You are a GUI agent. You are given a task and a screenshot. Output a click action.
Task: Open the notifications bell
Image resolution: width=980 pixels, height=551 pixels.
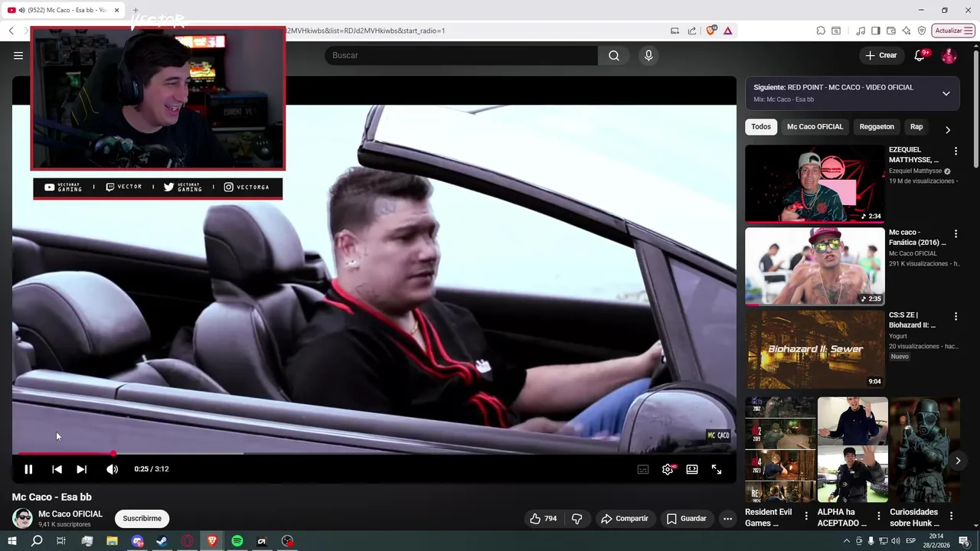tap(920, 55)
